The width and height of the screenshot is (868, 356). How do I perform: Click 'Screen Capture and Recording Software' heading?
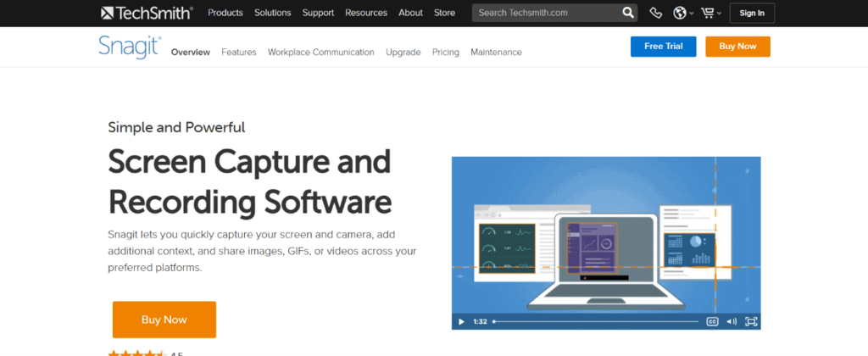(x=250, y=181)
